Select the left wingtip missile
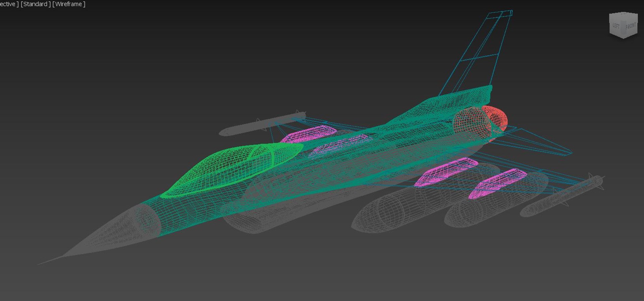Viewport: 644px width, 301px height. click(x=262, y=124)
